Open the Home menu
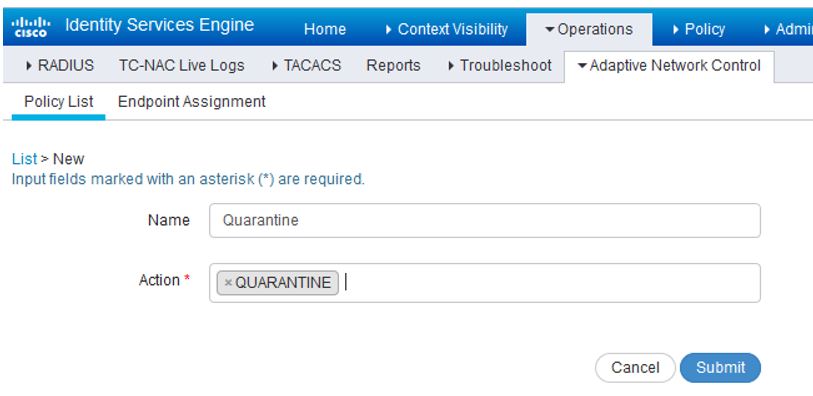 coord(325,29)
